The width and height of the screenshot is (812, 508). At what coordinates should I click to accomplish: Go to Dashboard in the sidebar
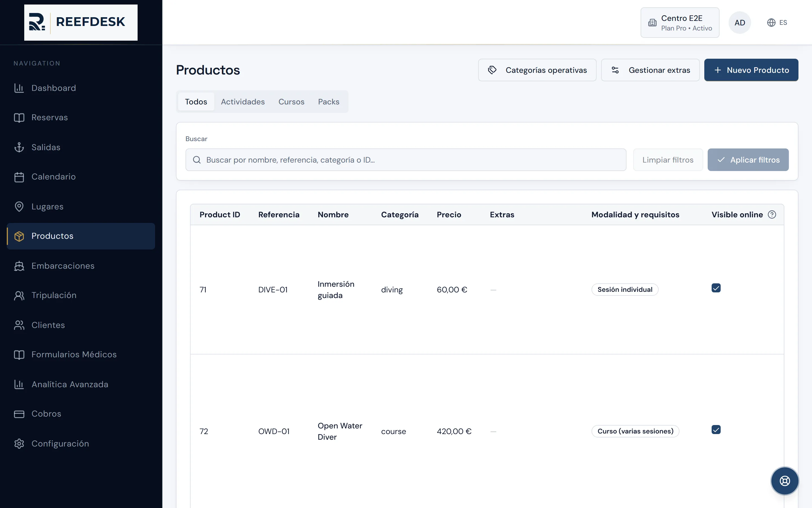[x=81, y=88]
